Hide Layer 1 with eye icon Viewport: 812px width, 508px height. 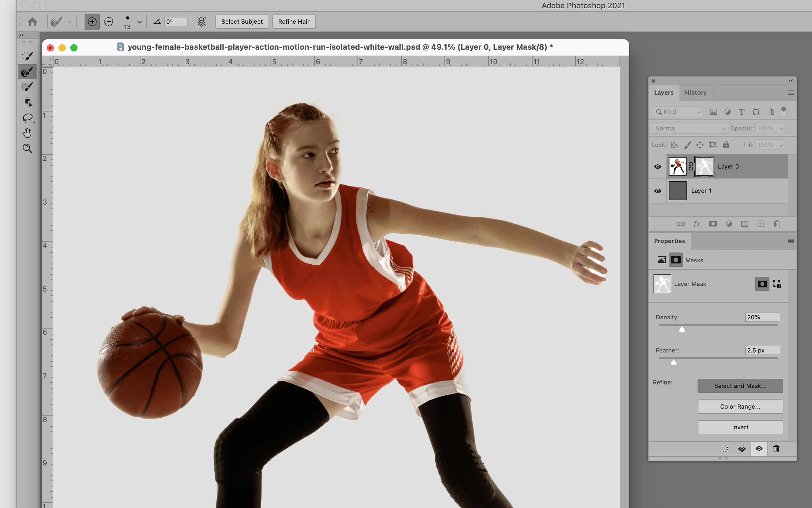[x=658, y=191]
